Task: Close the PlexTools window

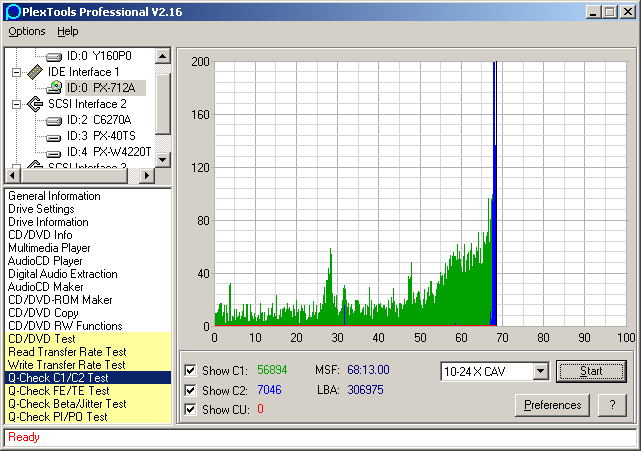Action: pyautogui.click(x=628, y=12)
